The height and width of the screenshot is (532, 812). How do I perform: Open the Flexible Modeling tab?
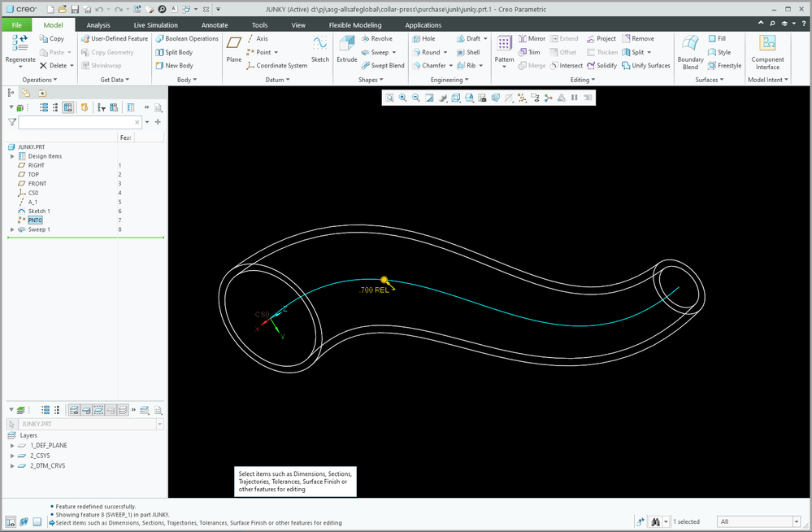pos(355,25)
